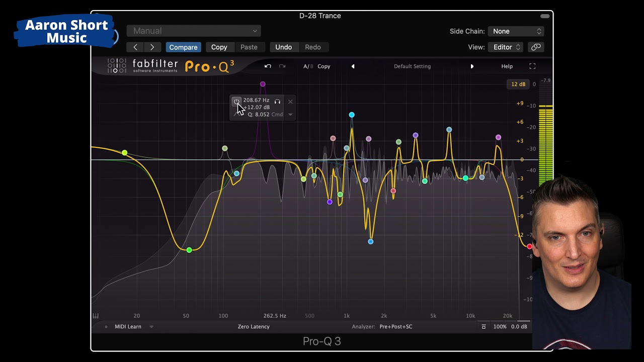Click the link chain icon beside View

coord(536,47)
